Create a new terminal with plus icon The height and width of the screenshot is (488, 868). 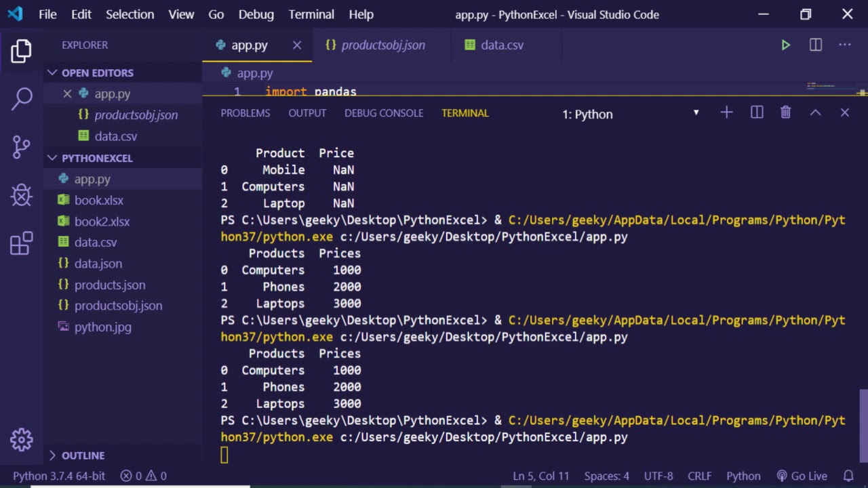726,113
